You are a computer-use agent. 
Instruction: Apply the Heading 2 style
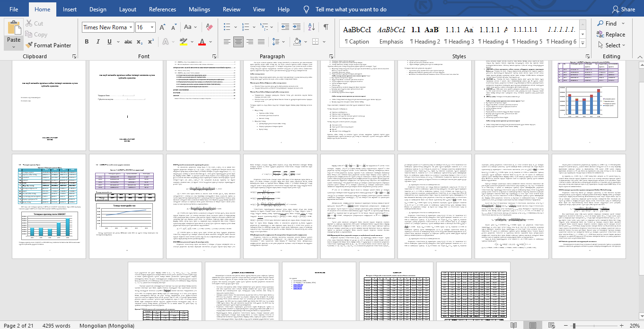click(x=425, y=35)
